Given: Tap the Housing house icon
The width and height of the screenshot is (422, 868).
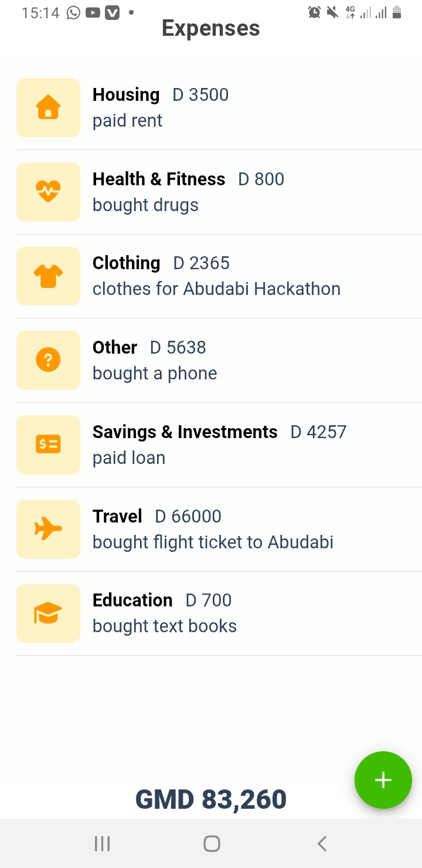Looking at the screenshot, I should click(x=48, y=108).
